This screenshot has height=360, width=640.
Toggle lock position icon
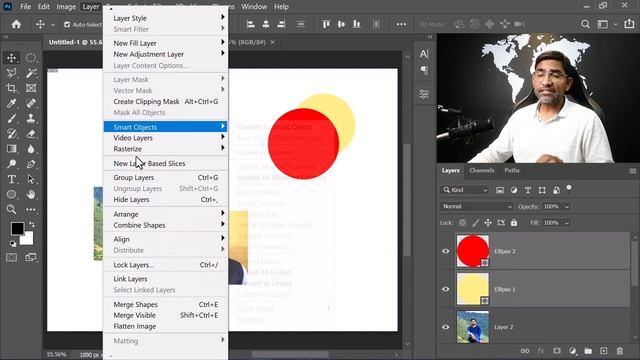(x=488, y=223)
